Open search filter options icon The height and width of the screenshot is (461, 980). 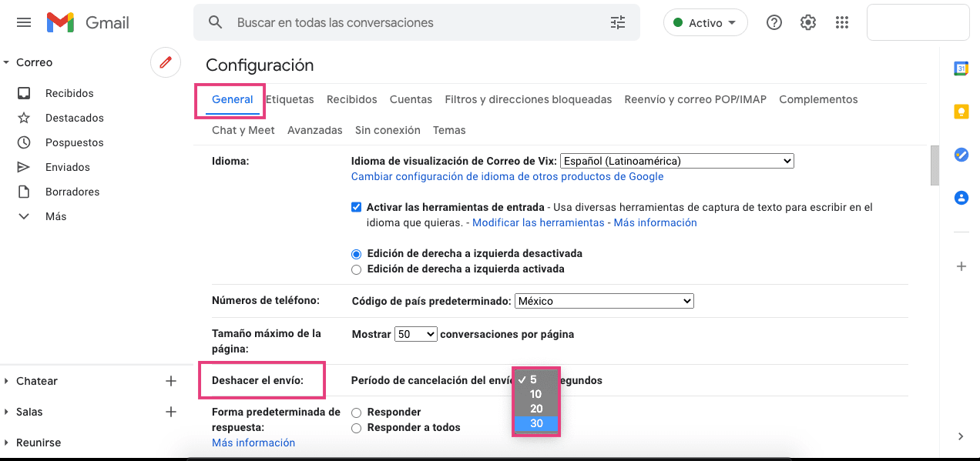pos(618,23)
